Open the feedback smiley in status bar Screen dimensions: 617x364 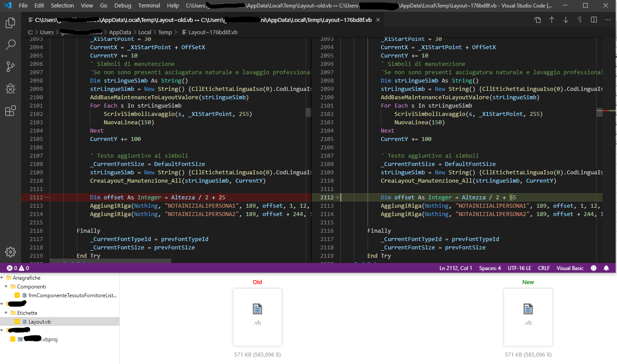click(594, 268)
